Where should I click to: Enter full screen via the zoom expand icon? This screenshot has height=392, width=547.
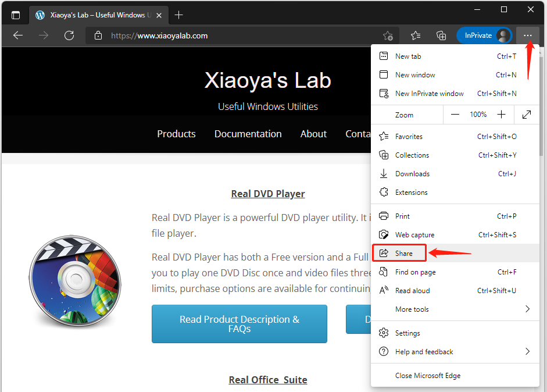coord(527,115)
